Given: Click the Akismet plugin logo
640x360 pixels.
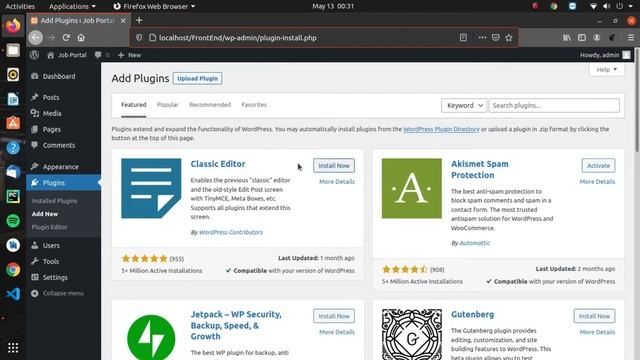Looking at the screenshot, I should tap(411, 188).
